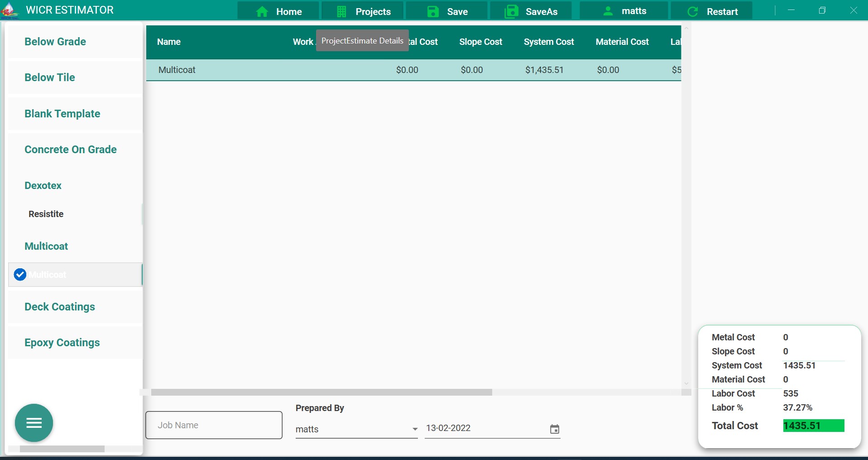Click the table's vertical scroll down arrow
Image resolution: width=868 pixels, height=460 pixels.
(x=686, y=383)
